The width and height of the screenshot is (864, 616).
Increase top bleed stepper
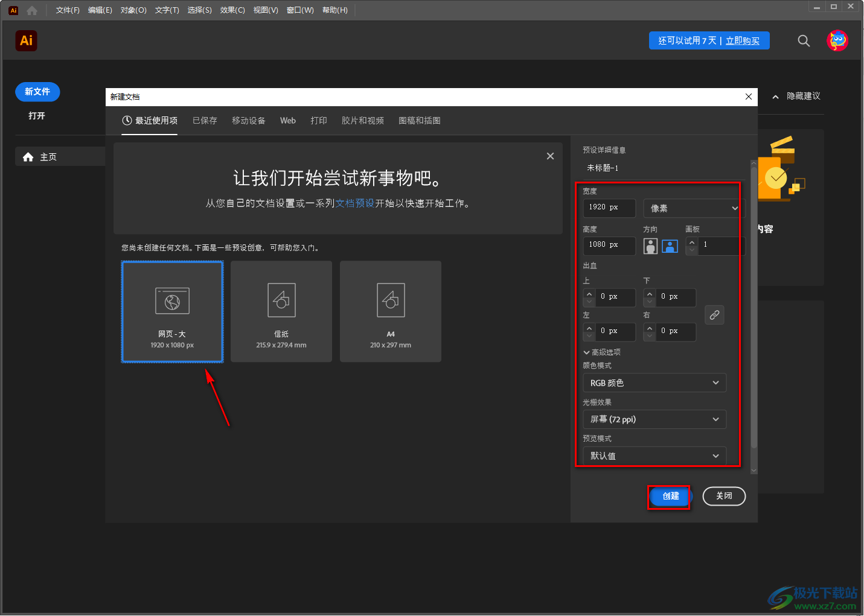(x=589, y=294)
